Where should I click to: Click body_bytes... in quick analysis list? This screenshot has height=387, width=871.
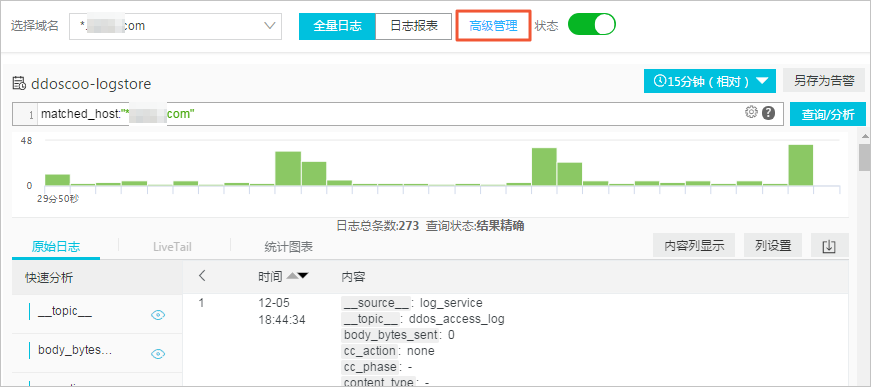[75, 350]
